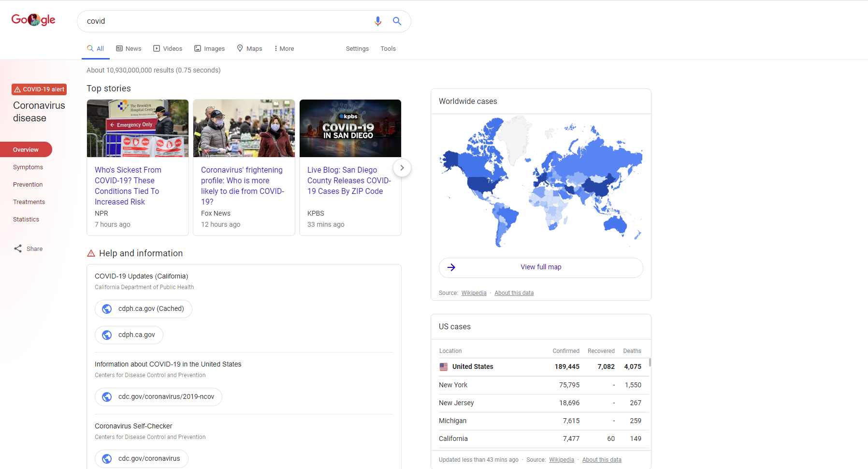Open About this data under worldwide map
868x469 pixels.
point(514,293)
